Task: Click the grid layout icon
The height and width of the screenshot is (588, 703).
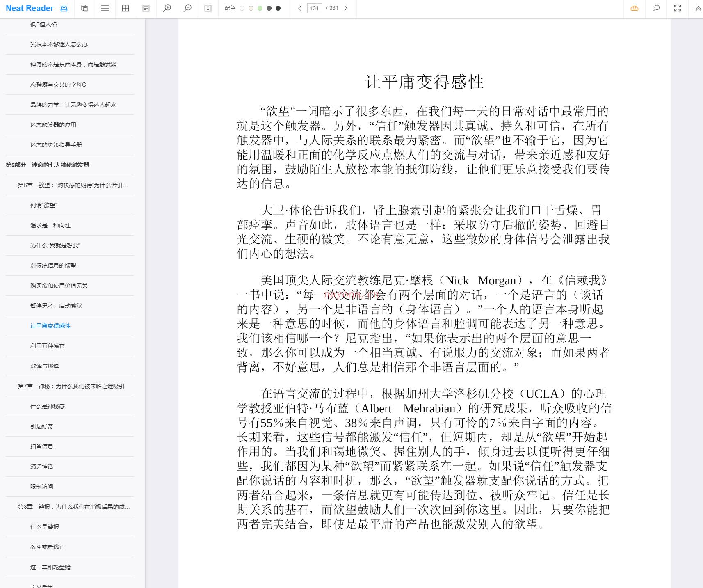Action: click(126, 8)
